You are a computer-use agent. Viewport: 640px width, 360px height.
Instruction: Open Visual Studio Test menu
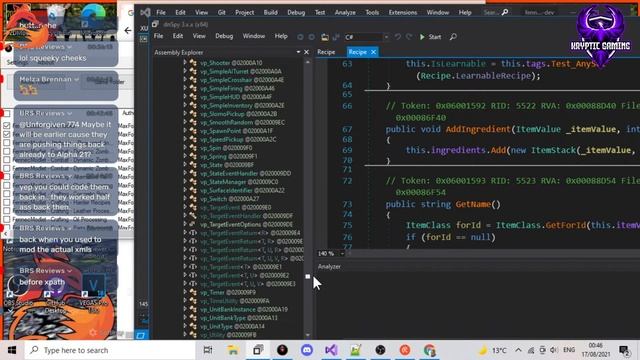[x=320, y=13]
